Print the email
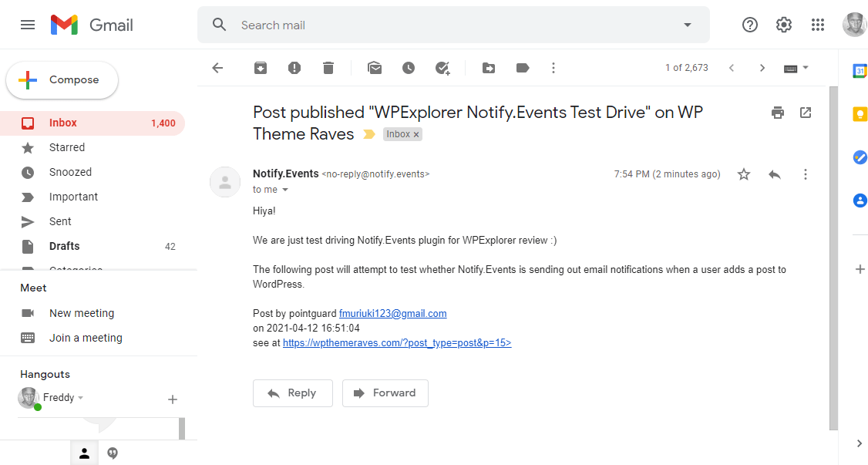The height and width of the screenshot is (465, 868). [x=778, y=113]
